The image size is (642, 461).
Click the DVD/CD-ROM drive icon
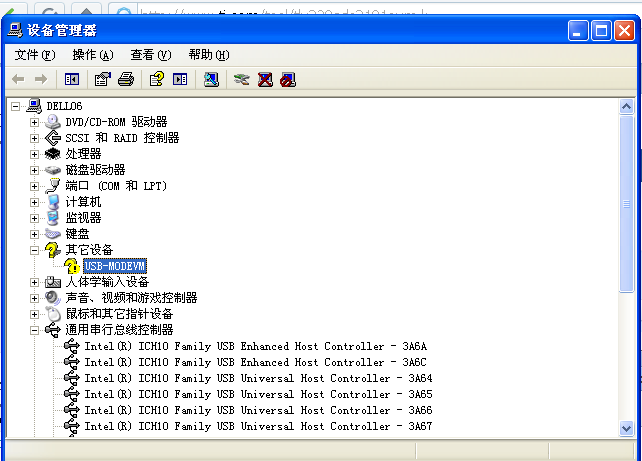pyautogui.click(x=53, y=122)
